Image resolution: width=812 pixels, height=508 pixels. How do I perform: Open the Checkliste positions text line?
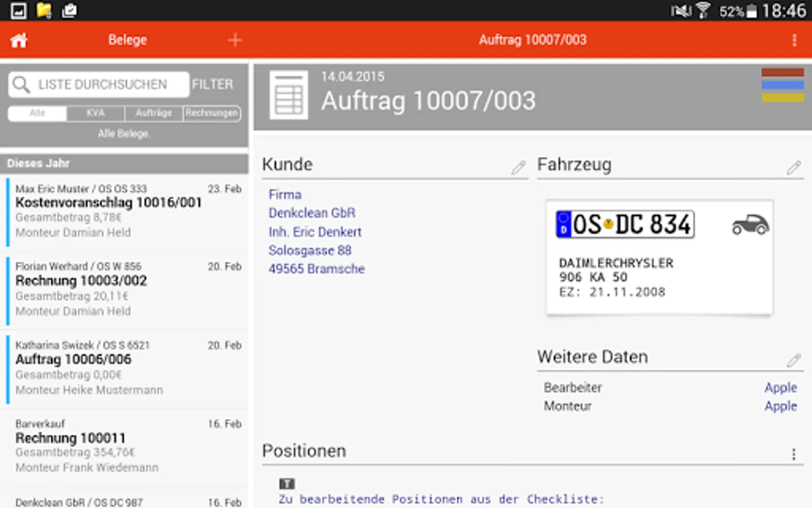441,499
